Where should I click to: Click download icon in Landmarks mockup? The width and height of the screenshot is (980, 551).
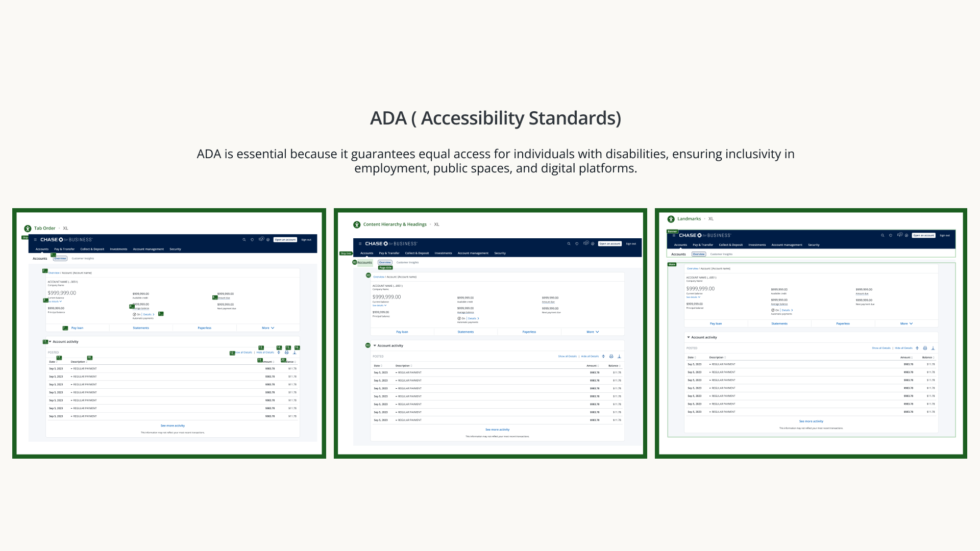pyautogui.click(x=933, y=348)
